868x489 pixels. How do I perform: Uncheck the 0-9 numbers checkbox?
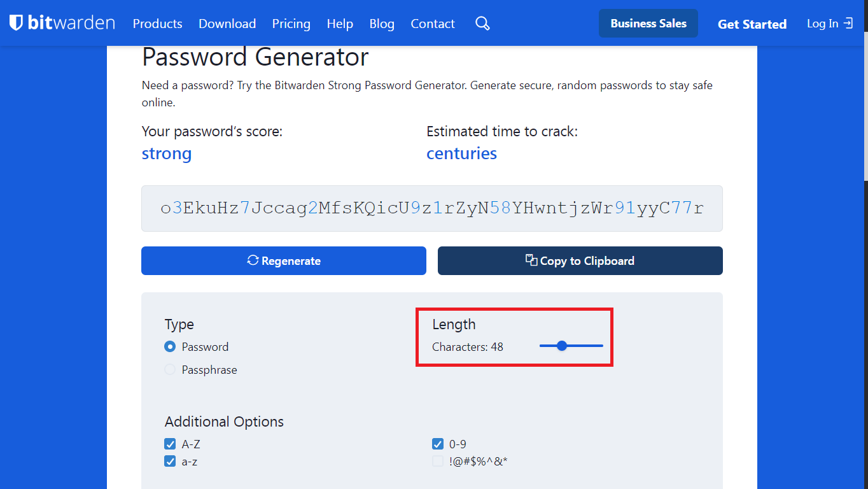438,444
